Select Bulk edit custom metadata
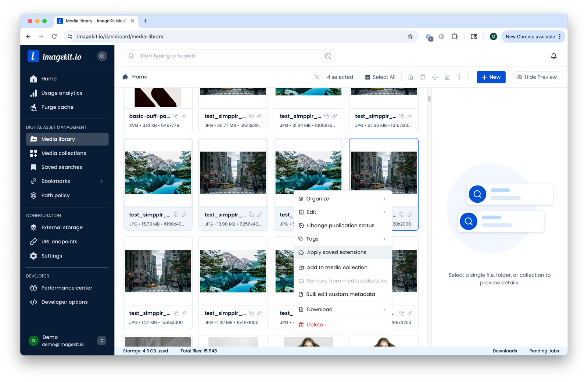 (343, 294)
